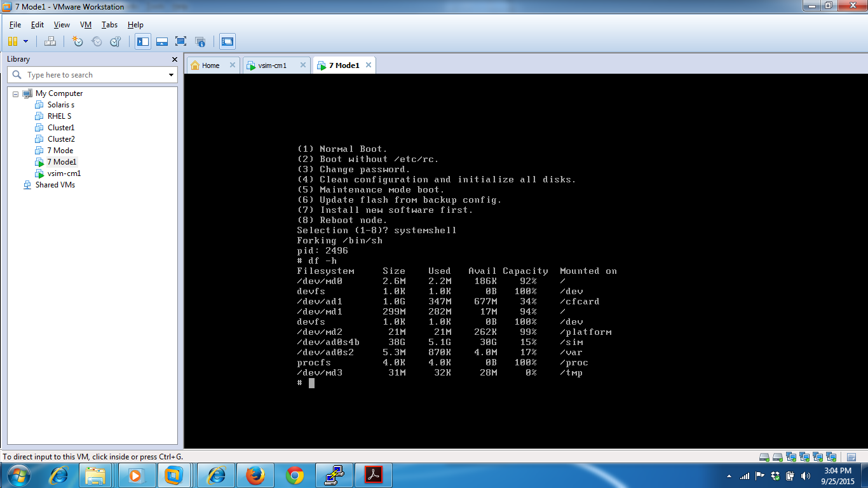Open the Windows Start menu
This screenshot has height=488, width=868.
tap(18, 475)
